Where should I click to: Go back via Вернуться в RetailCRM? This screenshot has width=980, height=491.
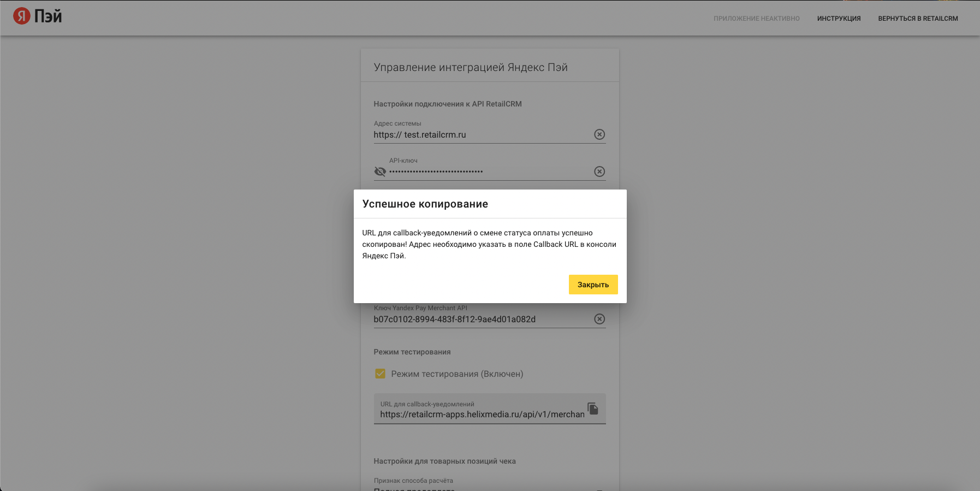pyautogui.click(x=918, y=19)
